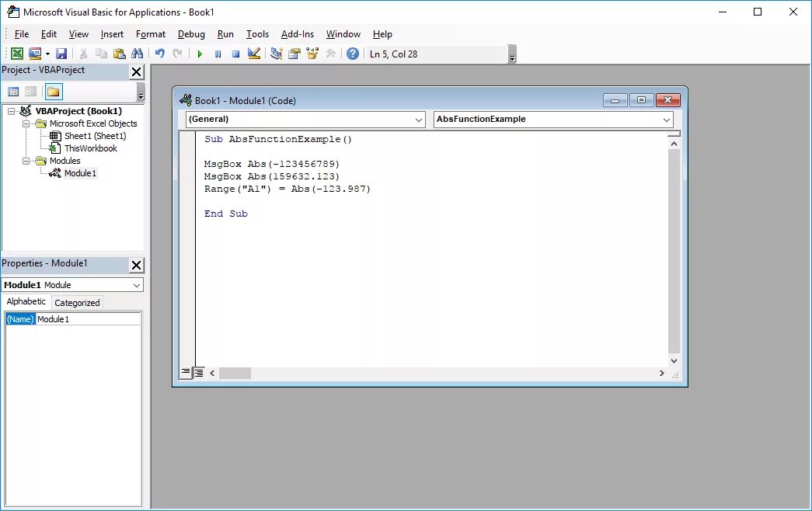Click the toolbar options overflow arrow
The width and height of the screenshot is (812, 511).
pyautogui.click(x=513, y=54)
